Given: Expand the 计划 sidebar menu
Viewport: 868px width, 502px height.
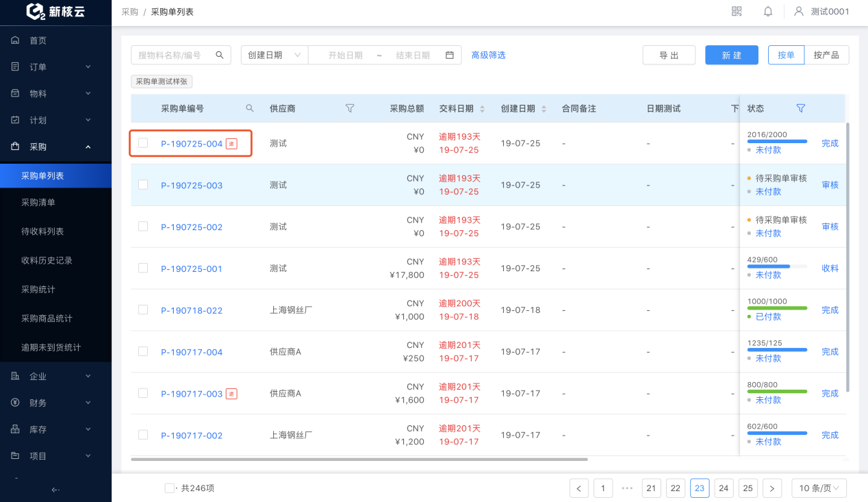Looking at the screenshot, I should point(55,121).
